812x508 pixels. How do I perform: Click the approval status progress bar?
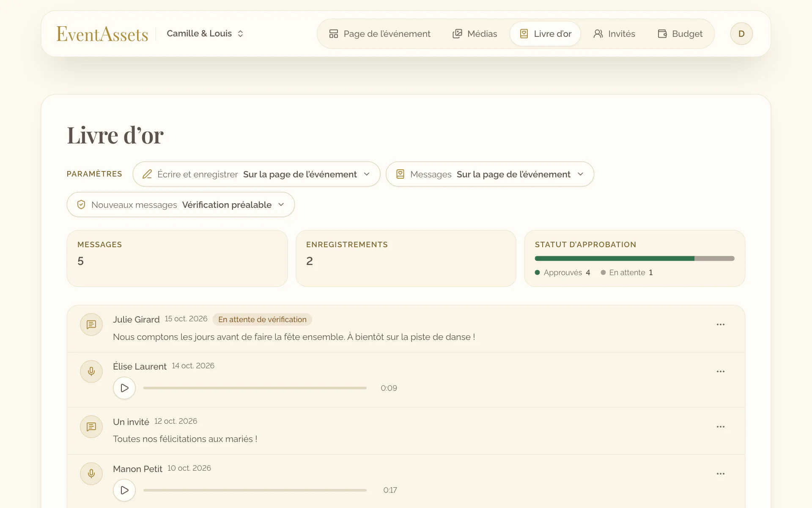click(634, 258)
